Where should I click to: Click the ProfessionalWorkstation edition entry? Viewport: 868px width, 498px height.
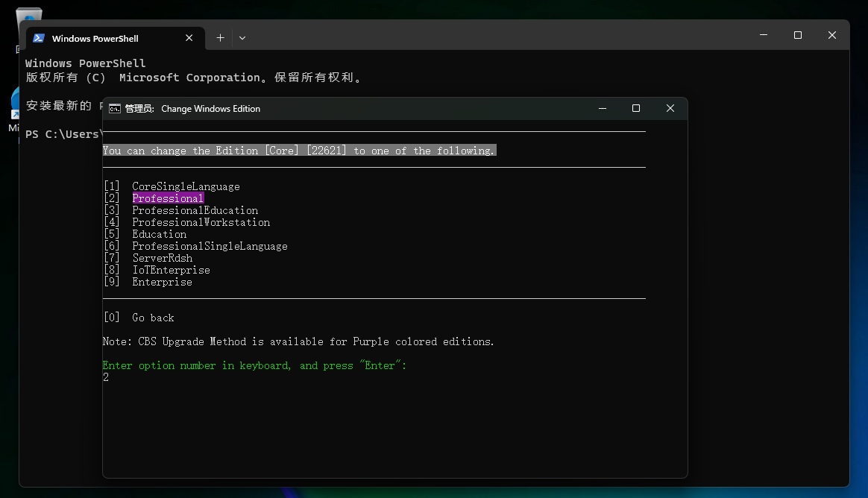click(201, 222)
